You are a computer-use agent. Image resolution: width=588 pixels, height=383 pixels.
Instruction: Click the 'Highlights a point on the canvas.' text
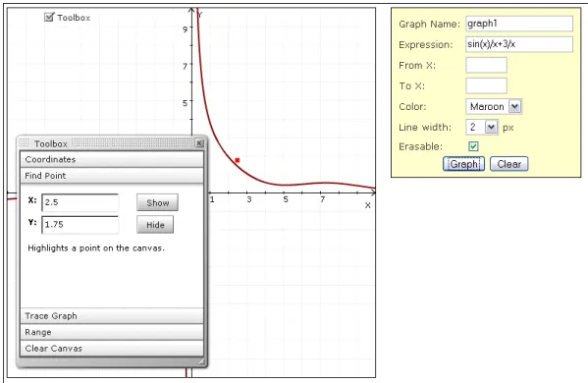pyautogui.click(x=96, y=247)
